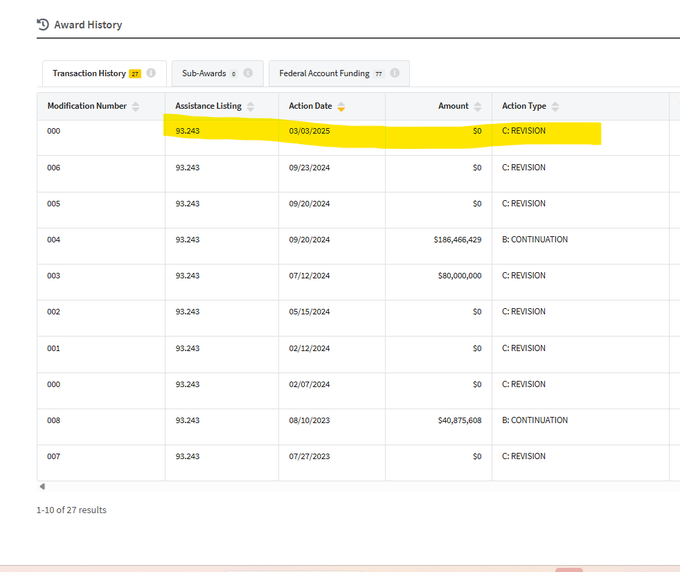The width and height of the screenshot is (680, 572).
Task: Click the Award History clock icon
Action: [42, 24]
